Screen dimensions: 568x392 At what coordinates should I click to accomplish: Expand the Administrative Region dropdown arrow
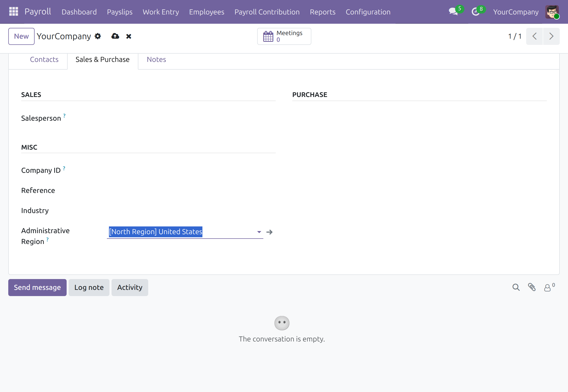click(259, 232)
